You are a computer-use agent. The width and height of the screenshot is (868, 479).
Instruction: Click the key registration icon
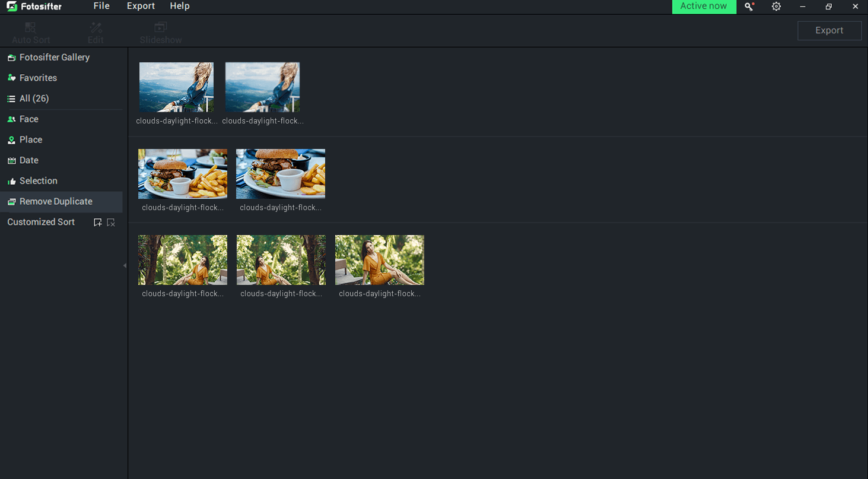click(749, 7)
